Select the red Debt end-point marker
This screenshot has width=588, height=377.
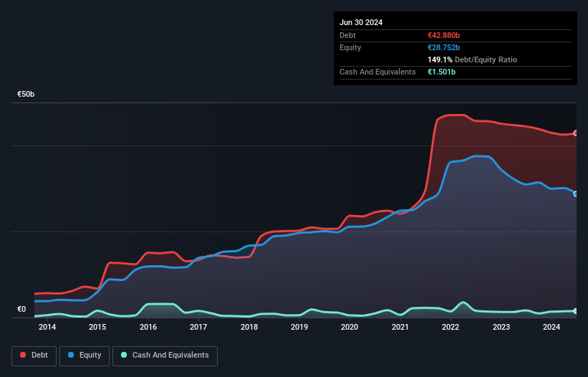[x=576, y=133]
